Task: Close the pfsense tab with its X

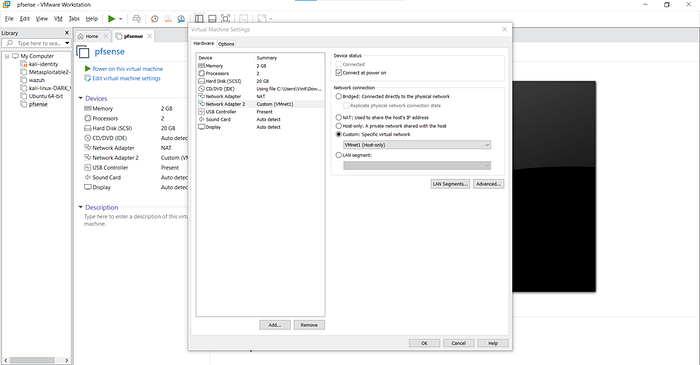Action: tap(150, 36)
